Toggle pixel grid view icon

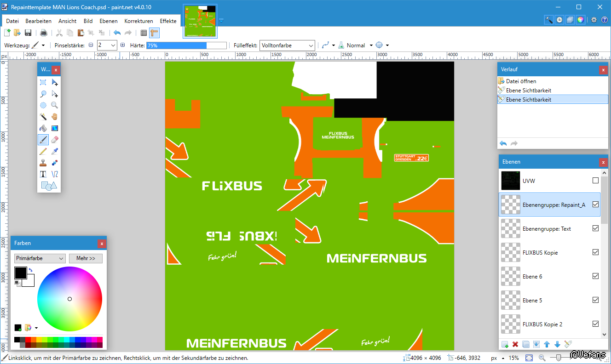coord(144,33)
